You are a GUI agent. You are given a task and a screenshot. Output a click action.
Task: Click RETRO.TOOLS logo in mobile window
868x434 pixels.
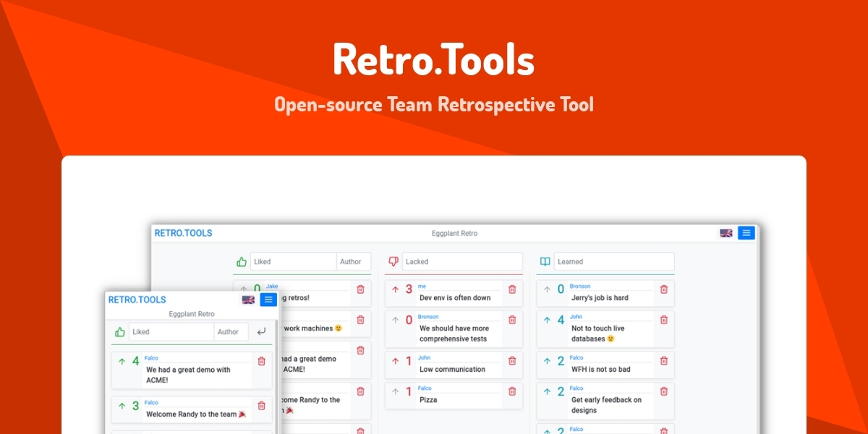coord(137,299)
